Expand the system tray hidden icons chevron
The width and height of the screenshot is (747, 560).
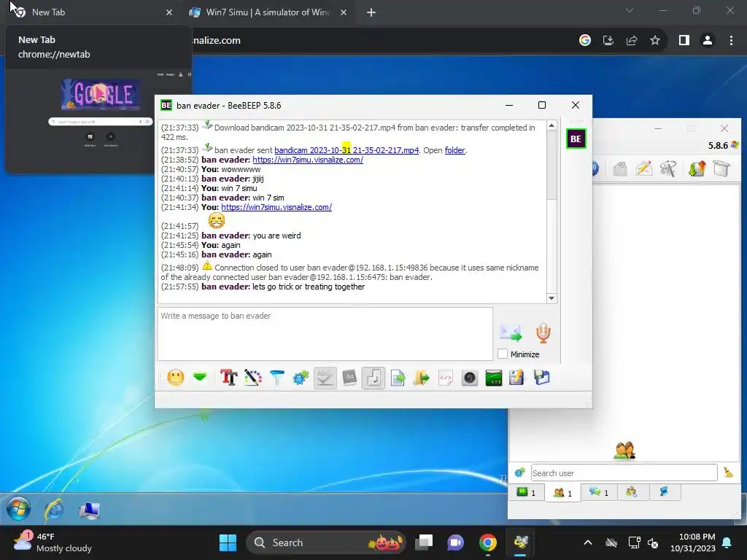coord(588,542)
